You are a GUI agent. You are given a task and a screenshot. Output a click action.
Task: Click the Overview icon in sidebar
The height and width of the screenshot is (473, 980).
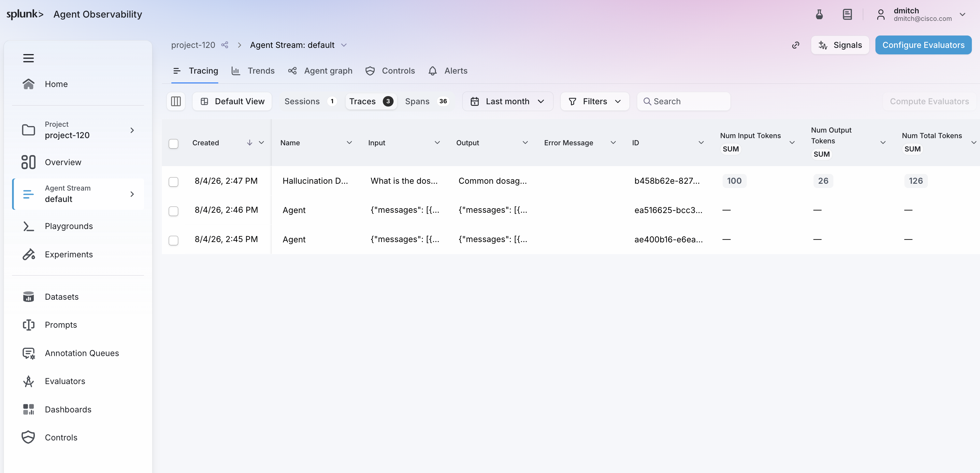[x=29, y=162]
